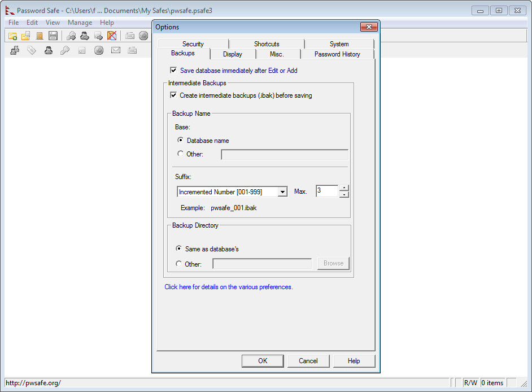The width and height of the screenshot is (532, 392).
Task: Click the 0 items status bar entry
Action: [x=492, y=383]
